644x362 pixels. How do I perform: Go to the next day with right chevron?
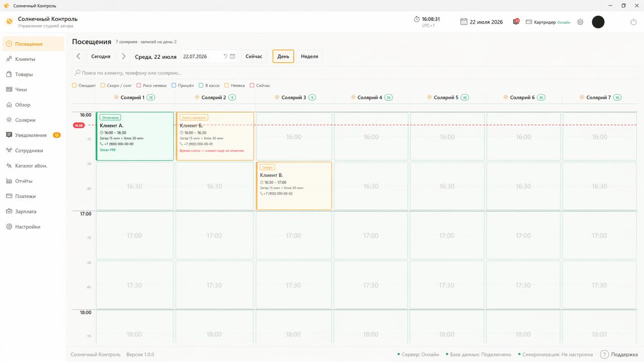tap(124, 56)
